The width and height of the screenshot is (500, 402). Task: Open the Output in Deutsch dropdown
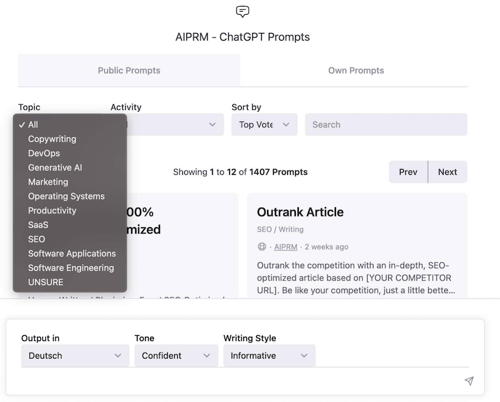[75, 356]
